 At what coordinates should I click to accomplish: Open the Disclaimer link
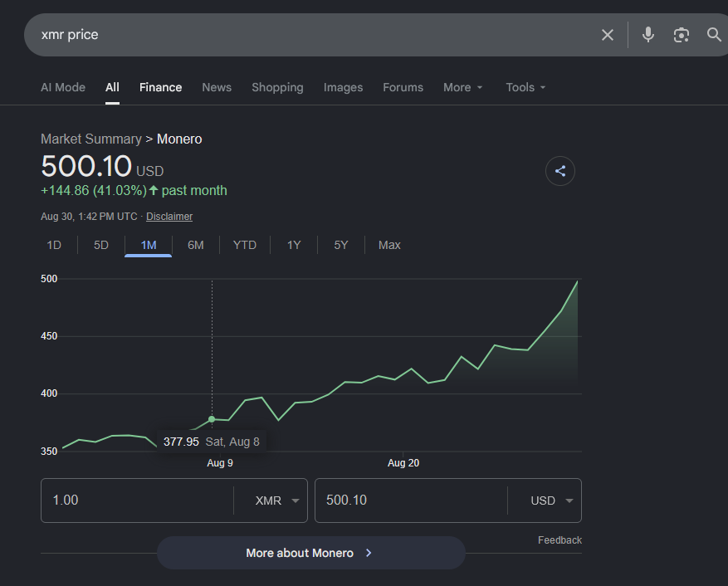pyautogui.click(x=169, y=217)
